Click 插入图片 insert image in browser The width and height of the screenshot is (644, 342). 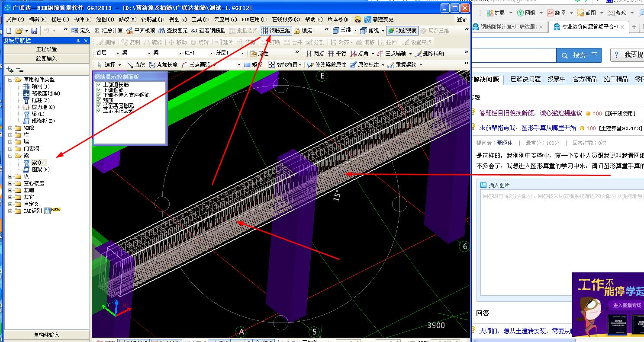click(x=495, y=185)
